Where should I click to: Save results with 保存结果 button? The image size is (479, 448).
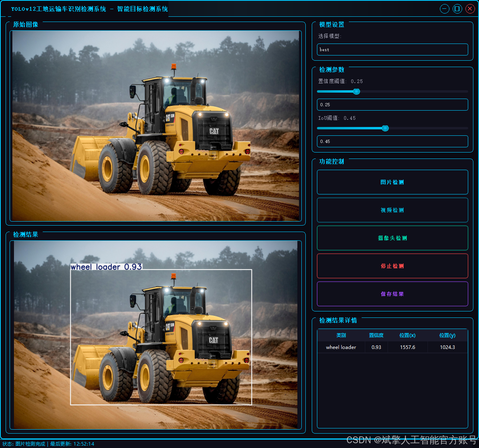(x=392, y=294)
